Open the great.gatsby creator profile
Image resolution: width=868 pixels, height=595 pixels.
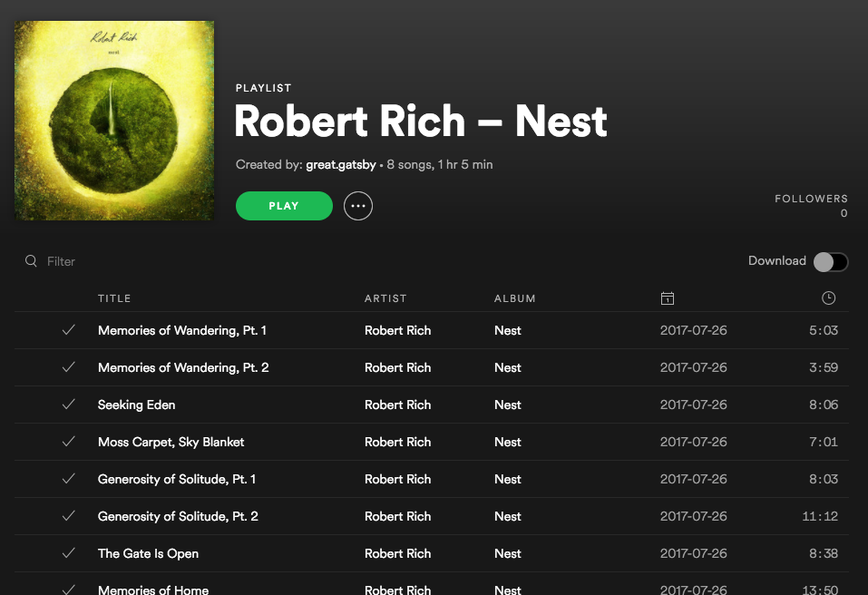tap(341, 164)
